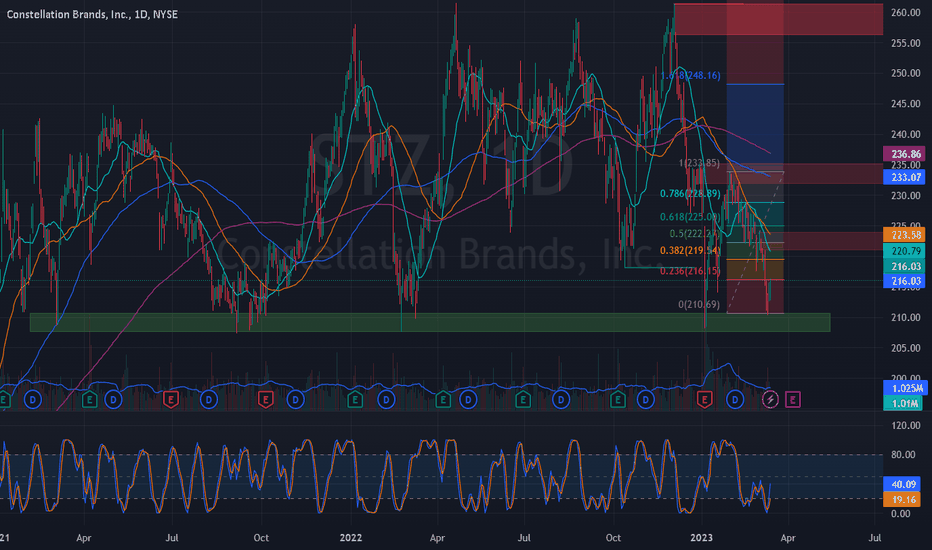Click the green earnings marker at January 2022
The image size is (932, 550).
[355, 400]
